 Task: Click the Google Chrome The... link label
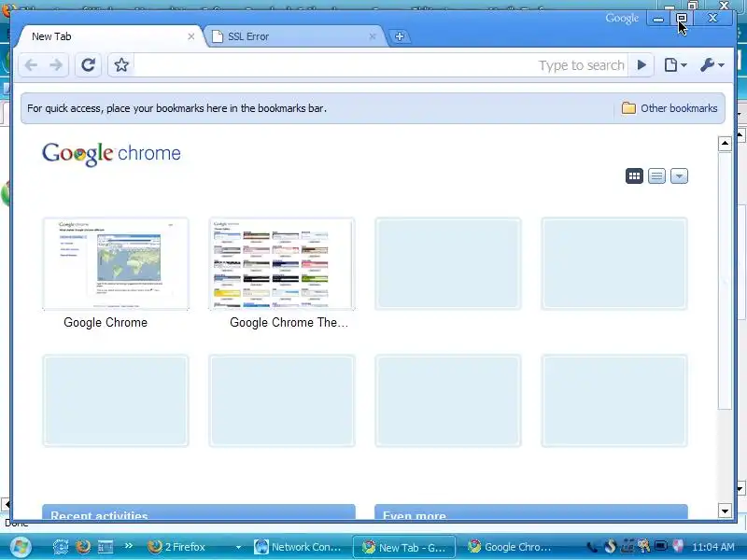pos(289,322)
